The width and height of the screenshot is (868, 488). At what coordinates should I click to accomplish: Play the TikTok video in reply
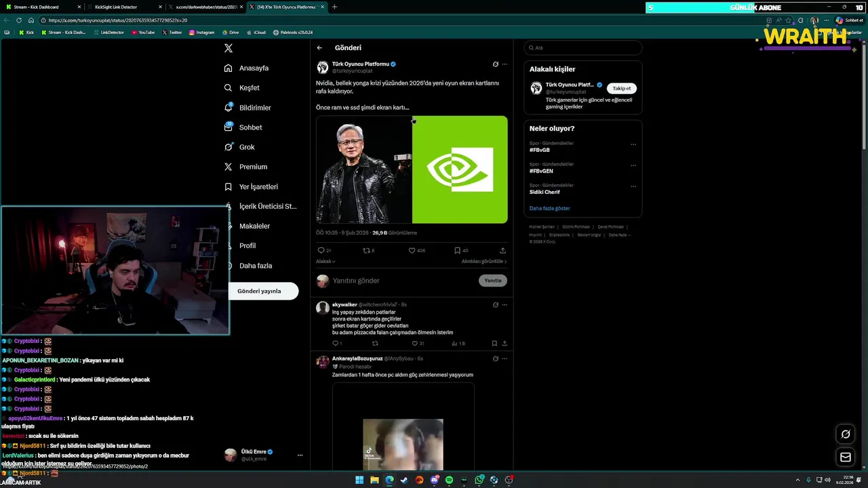coord(403,445)
